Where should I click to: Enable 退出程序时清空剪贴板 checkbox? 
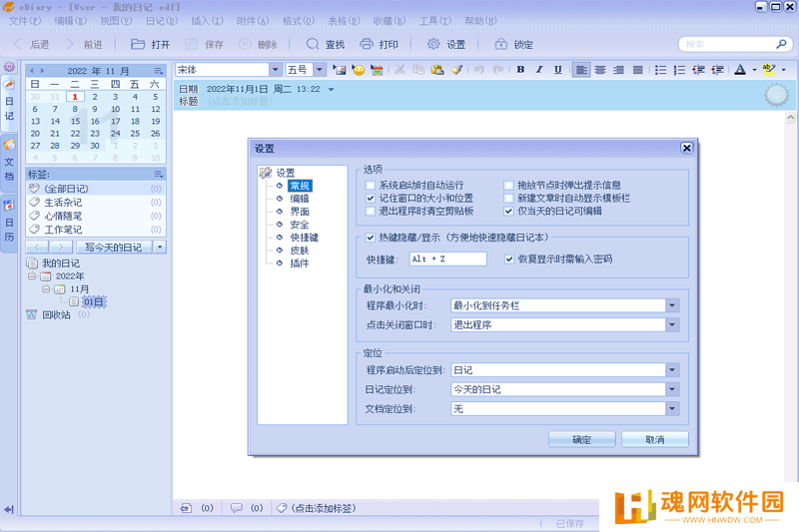(x=371, y=211)
